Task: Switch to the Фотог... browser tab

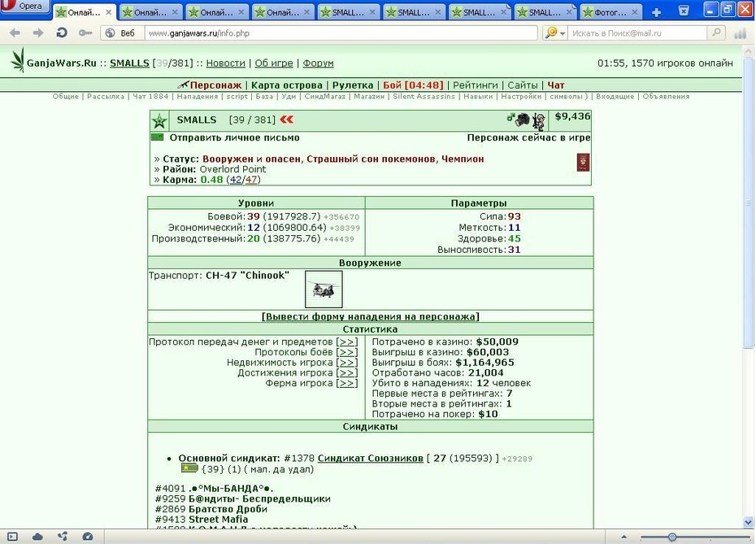Action: pos(611,12)
